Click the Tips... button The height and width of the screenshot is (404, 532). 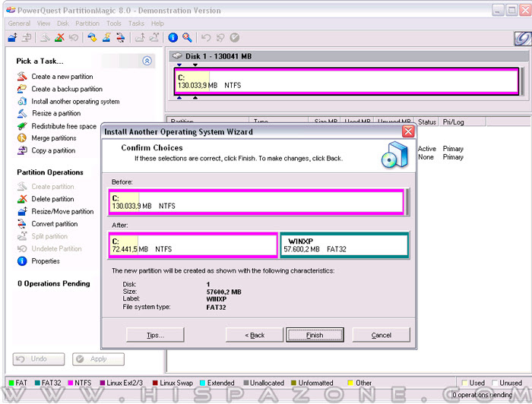(155, 335)
